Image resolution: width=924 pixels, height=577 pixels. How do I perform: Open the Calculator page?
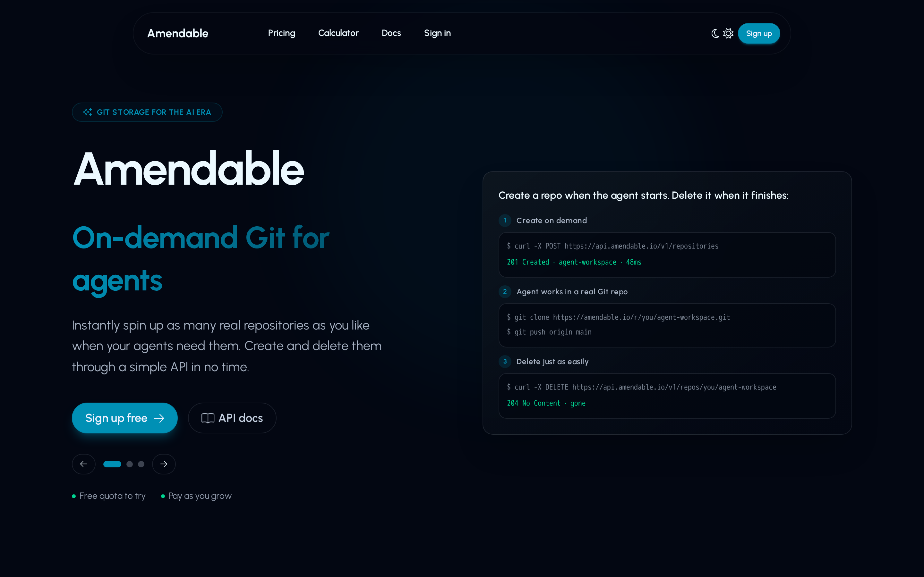338,33
